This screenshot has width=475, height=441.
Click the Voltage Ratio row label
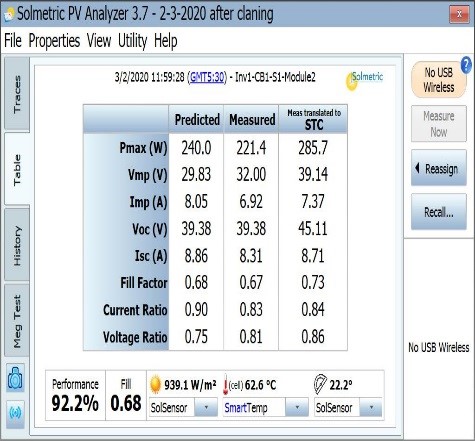click(135, 337)
